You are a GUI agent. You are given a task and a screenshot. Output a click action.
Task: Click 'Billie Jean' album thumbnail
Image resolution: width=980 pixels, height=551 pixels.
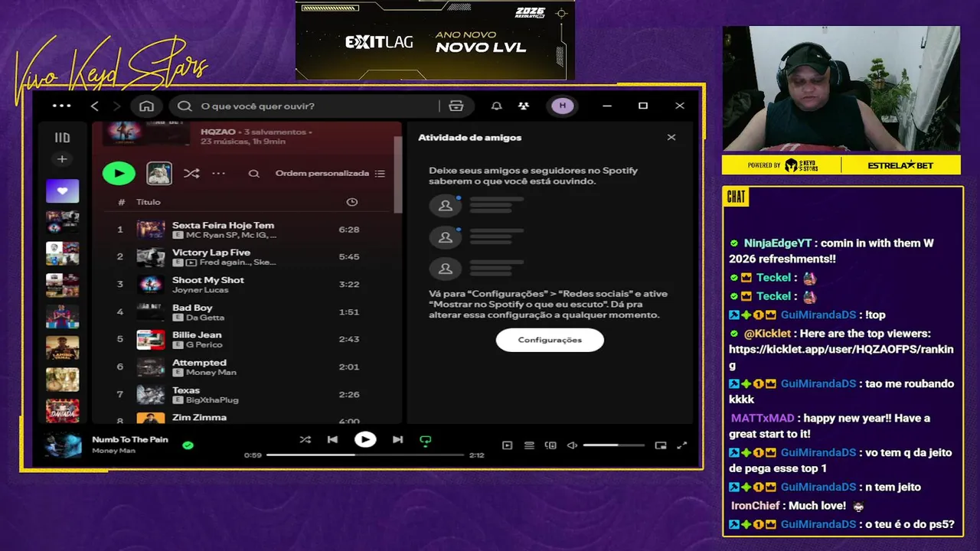[151, 340]
